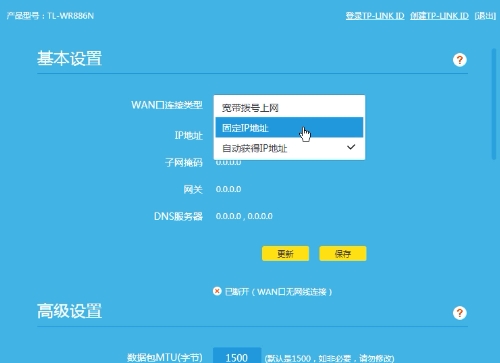Click the MTU input field showing 1500
Screen dimensions: 500x363
pyautogui.click(x=237, y=356)
